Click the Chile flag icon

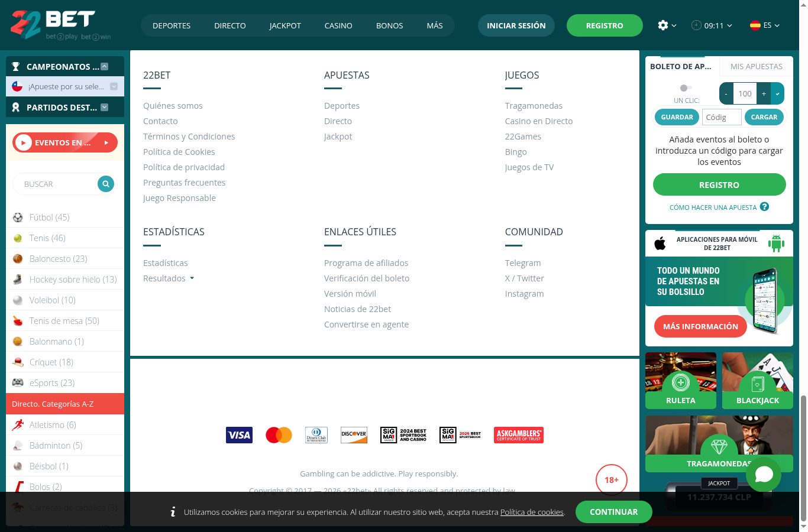18,86
